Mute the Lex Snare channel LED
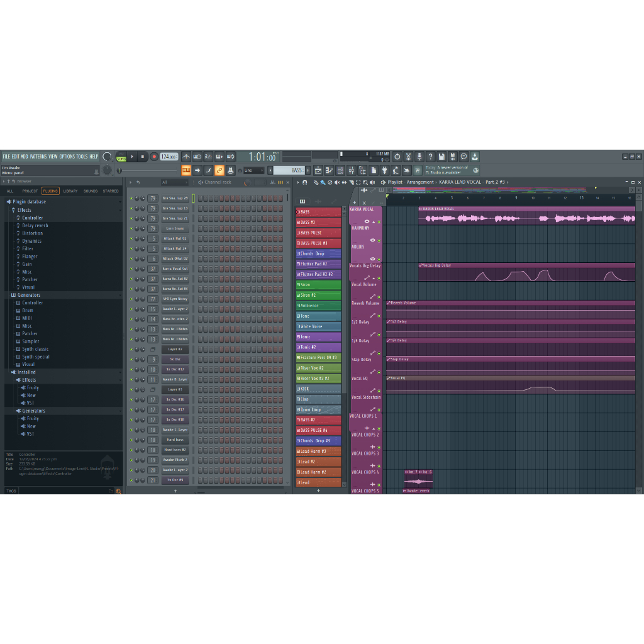Viewport: 644px width, 644px height. coord(131,229)
